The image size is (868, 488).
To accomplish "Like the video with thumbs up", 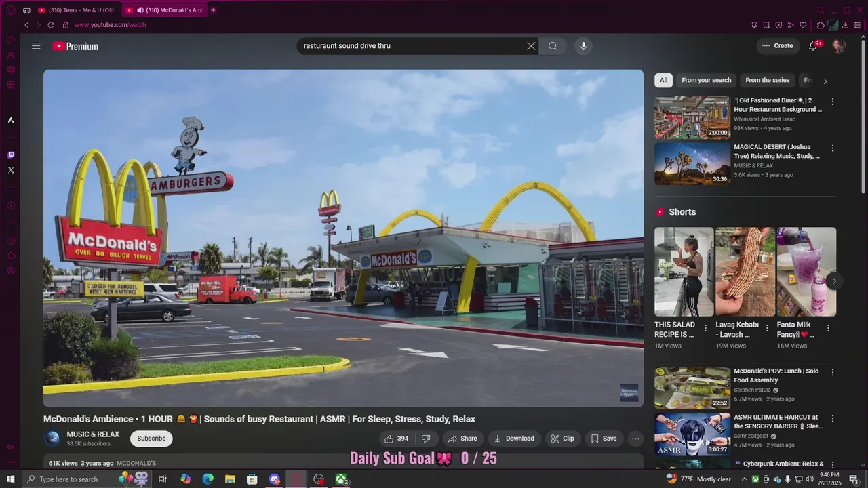I will [x=397, y=439].
